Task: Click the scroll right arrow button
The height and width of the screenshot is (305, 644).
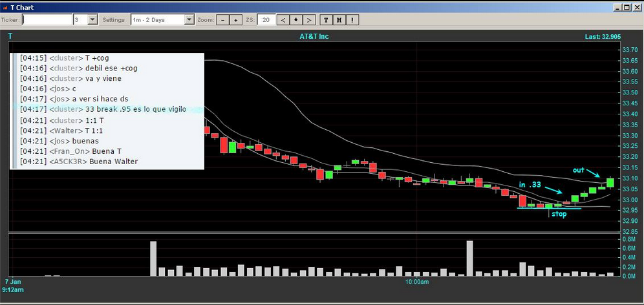Action: tap(309, 19)
